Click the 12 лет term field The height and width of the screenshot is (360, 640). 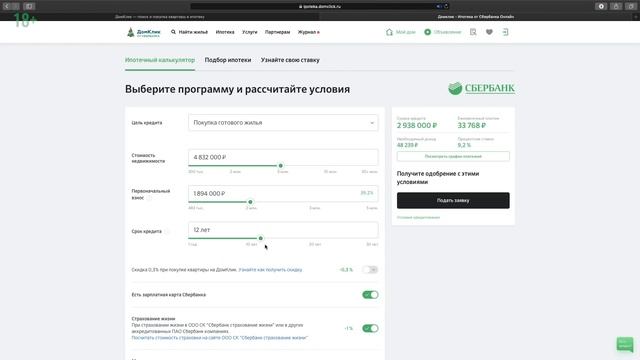point(283,230)
